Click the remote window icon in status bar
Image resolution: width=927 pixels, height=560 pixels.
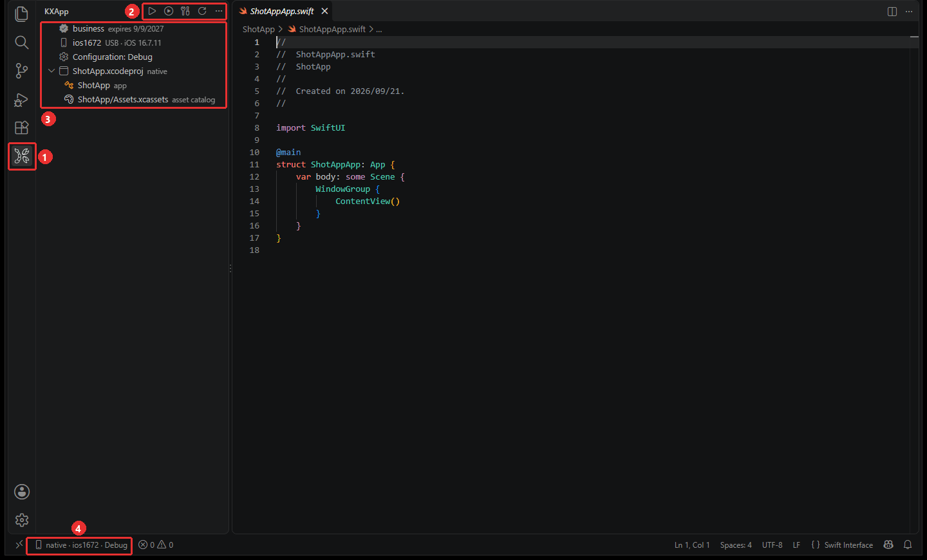click(x=19, y=545)
